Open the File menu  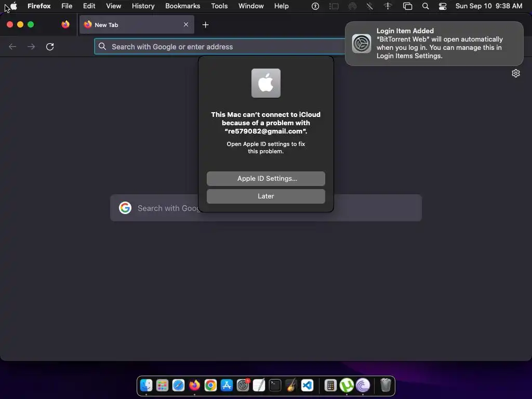67,6
